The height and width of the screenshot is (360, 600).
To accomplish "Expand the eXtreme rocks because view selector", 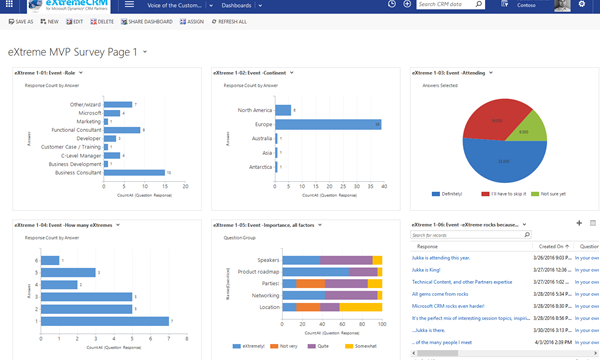I will click(x=525, y=225).
